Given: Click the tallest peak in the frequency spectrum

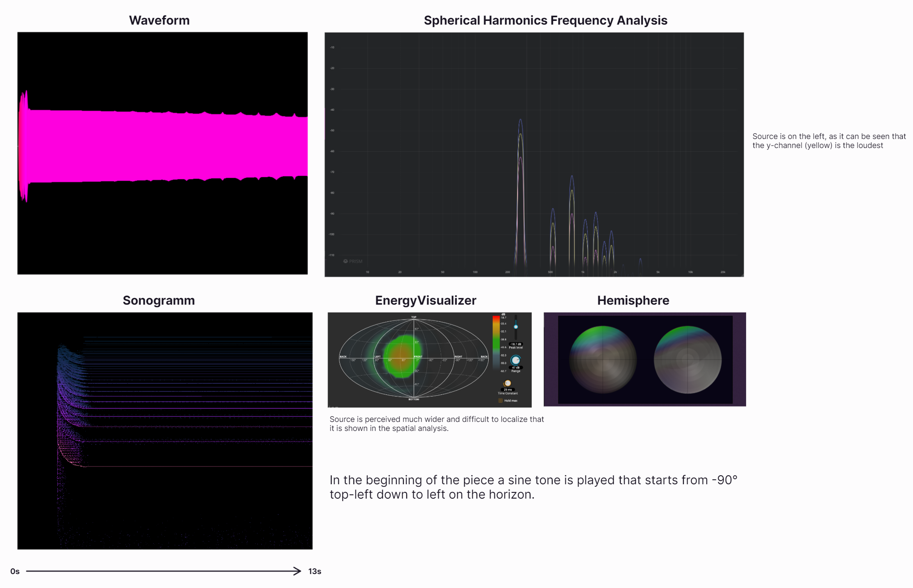Looking at the screenshot, I should pyautogui.click(x=520, y=120).
